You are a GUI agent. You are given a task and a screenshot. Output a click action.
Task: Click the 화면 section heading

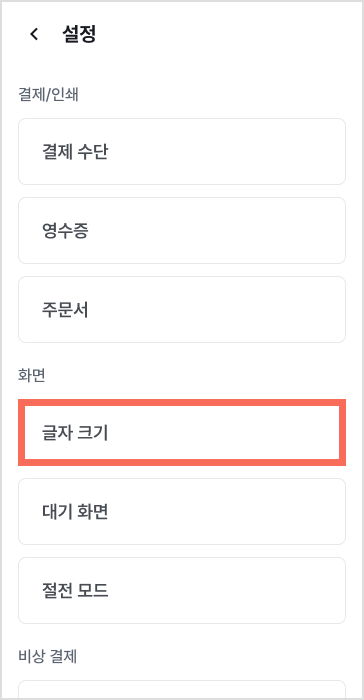coord(32,376)
